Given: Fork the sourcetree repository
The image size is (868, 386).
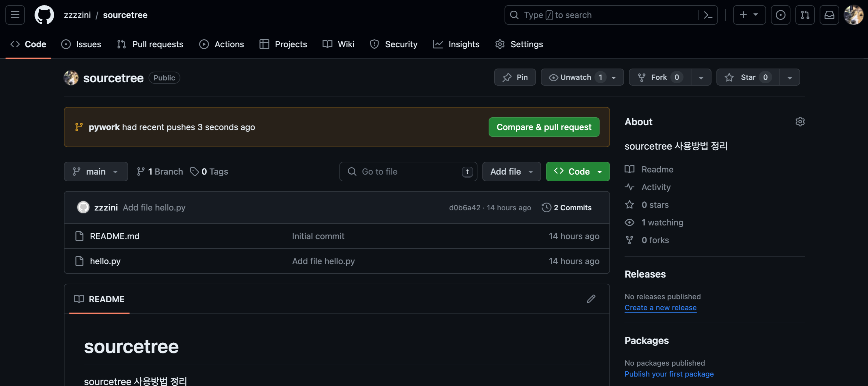Looking at the screenshot, I should pyautogui.click(x=660, y=77).
